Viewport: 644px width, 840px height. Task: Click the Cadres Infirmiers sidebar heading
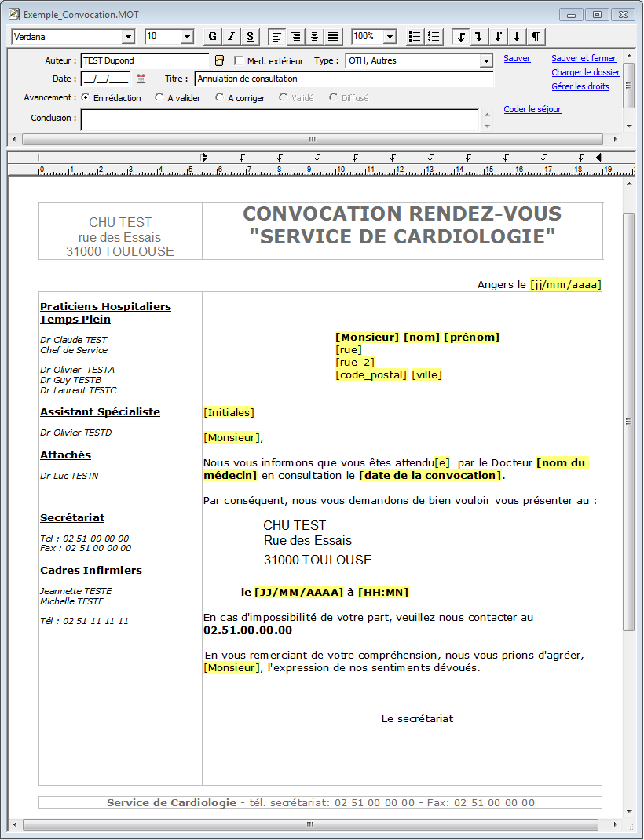coord(91,571)
